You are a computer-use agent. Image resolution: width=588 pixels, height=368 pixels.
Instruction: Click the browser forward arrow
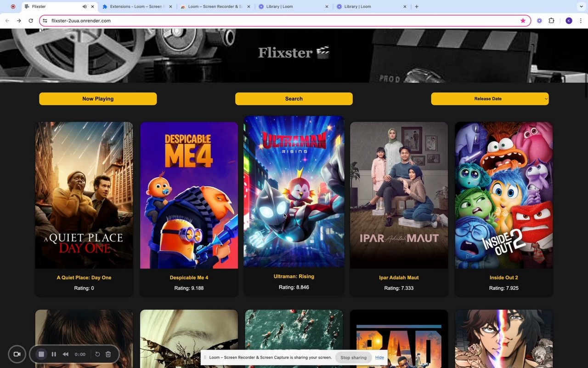19,21
